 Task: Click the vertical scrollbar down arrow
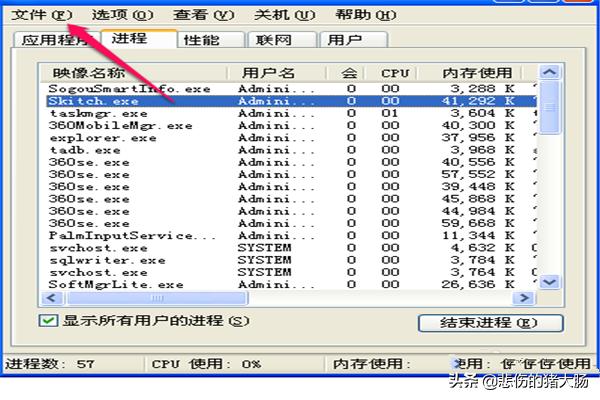(x=550, y=283)
